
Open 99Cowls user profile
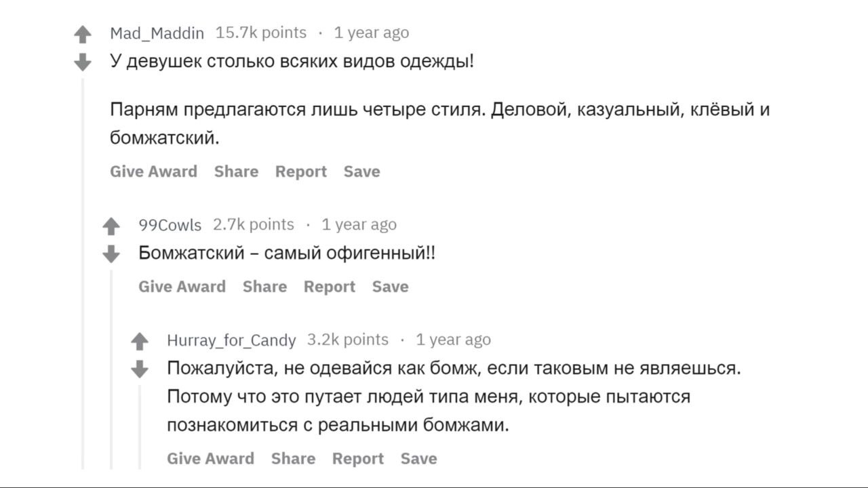click(x=170, y=225)
